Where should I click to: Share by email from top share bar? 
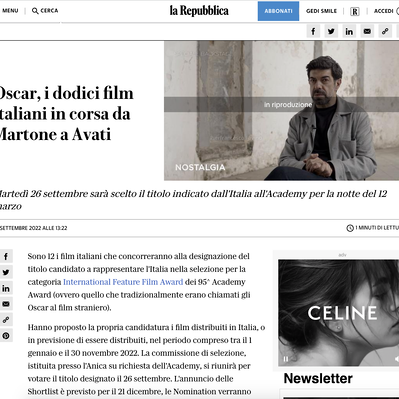click(x=367, y=31)
